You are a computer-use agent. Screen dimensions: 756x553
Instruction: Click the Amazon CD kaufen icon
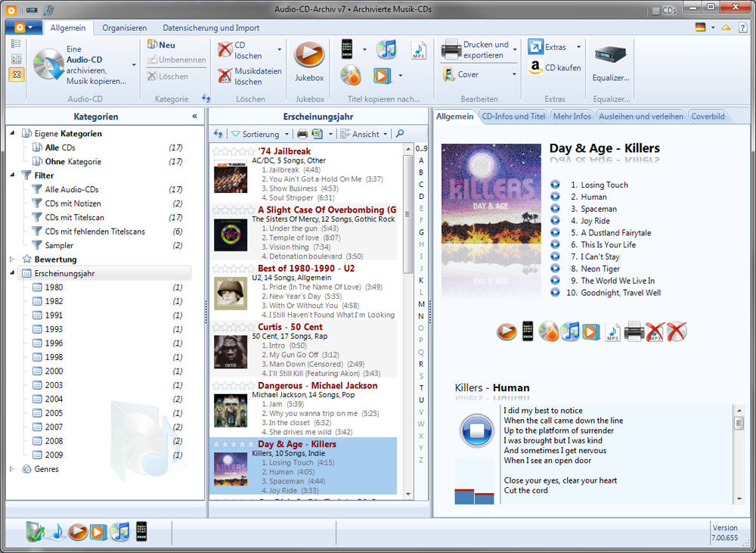535,67
